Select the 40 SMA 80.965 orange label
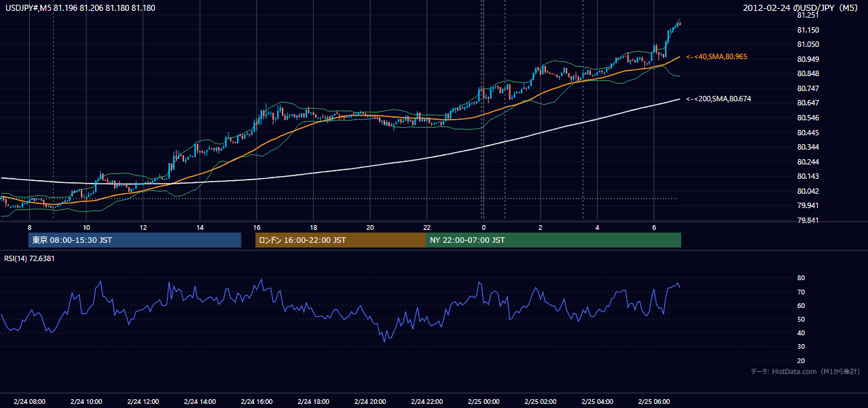Image resolution: width=868 pixels, height=408 pixels. click(717, 56)
